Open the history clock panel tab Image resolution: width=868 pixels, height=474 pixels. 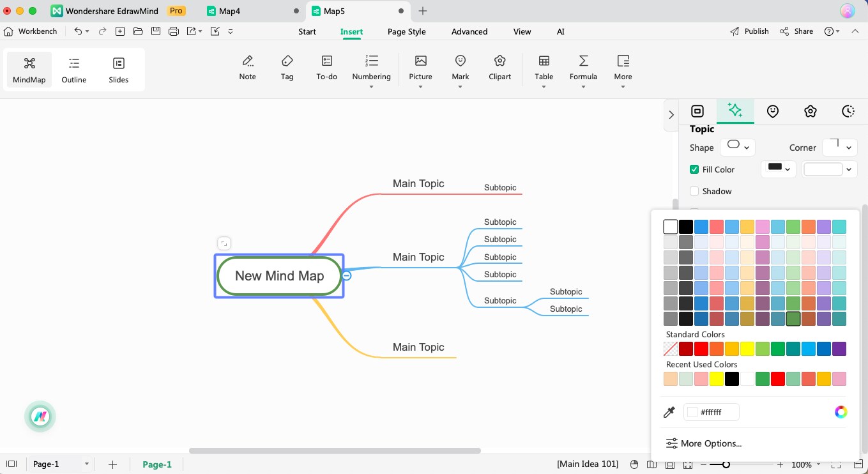click(848, 111)
